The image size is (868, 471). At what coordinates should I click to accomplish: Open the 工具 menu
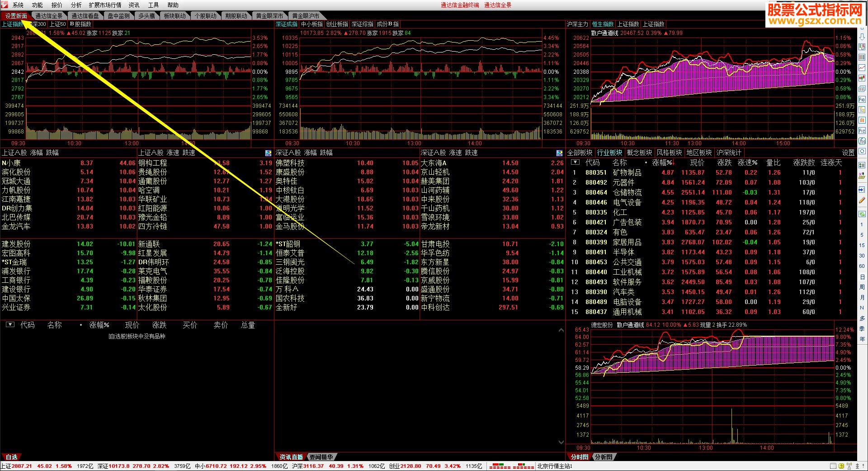click(154, 5)
